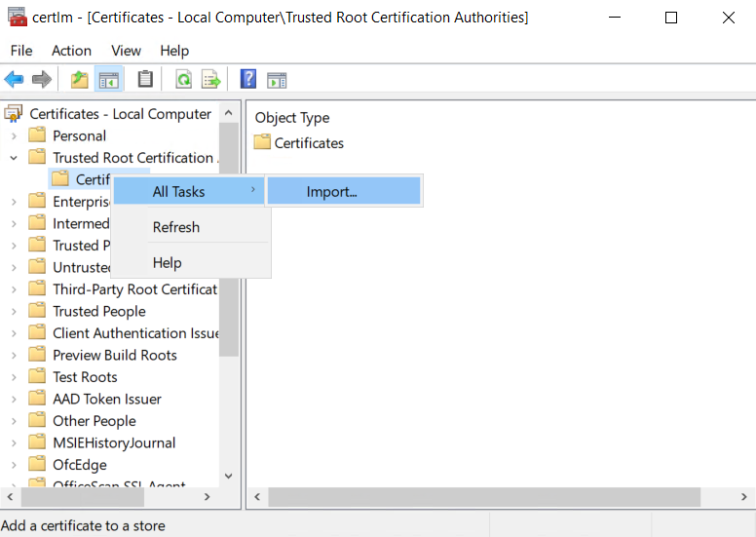Viewport: 756px width, 537px height.
Task: Select the Other People store
Action: click(x=94, y=421)
